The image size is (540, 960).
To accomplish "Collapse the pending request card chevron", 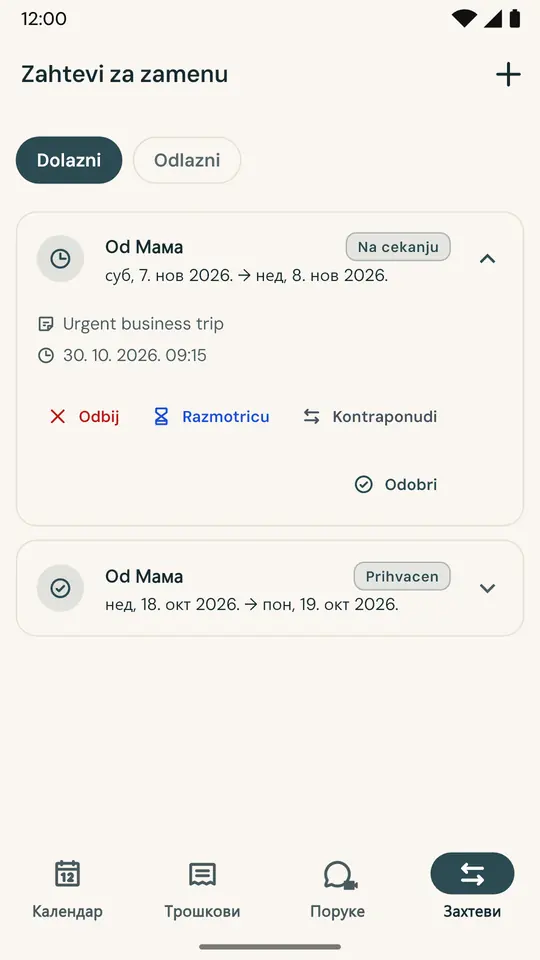I will (487, 259).
